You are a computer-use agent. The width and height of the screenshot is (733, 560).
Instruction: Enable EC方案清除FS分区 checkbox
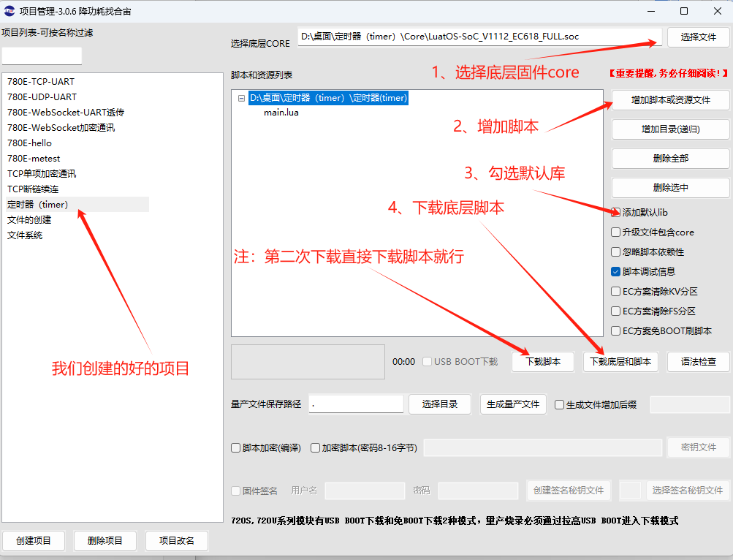pos(615,311)
